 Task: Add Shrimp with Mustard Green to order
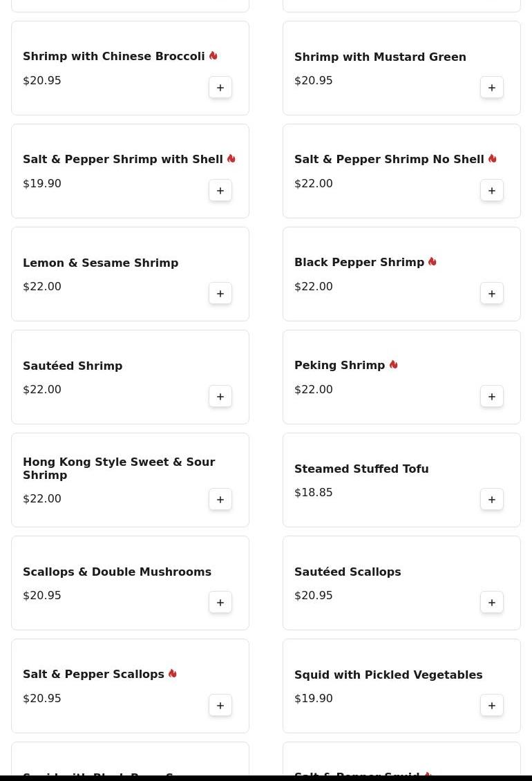tap(492, 88)
